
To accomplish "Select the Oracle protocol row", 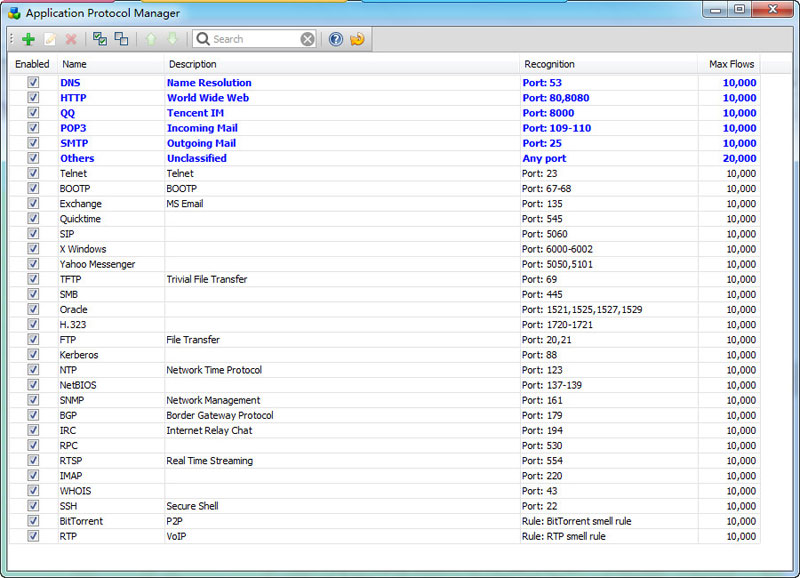I will tap(74, 310).
